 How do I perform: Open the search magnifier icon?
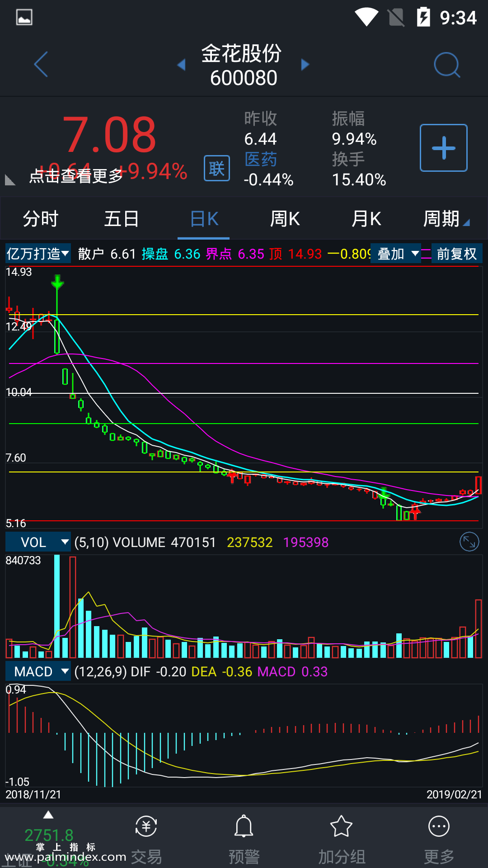447,65
